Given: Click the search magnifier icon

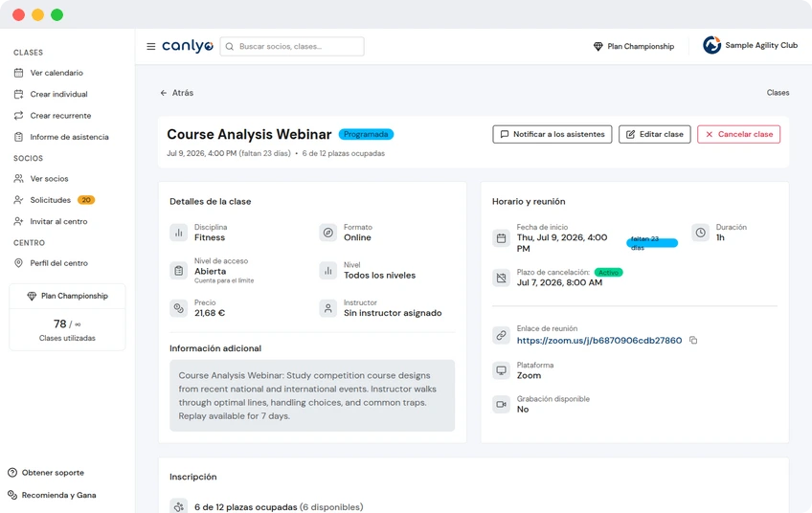Looking at the screenshot, I should click(230, 47).
